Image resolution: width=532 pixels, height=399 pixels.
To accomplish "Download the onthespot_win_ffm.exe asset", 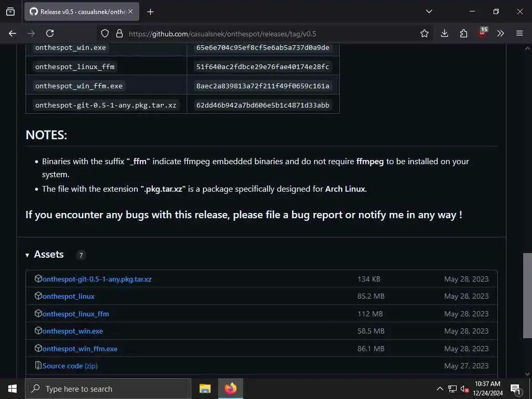I will 79,349.
